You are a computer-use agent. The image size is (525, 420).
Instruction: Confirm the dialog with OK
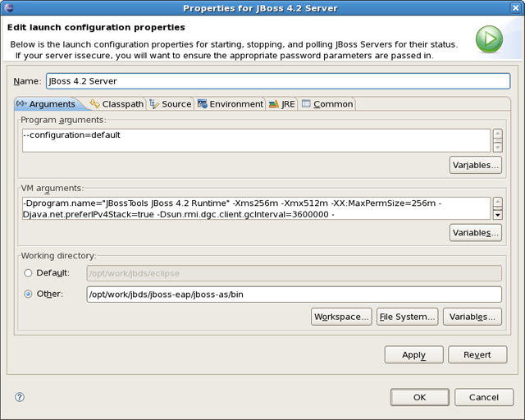coord(419,397)
